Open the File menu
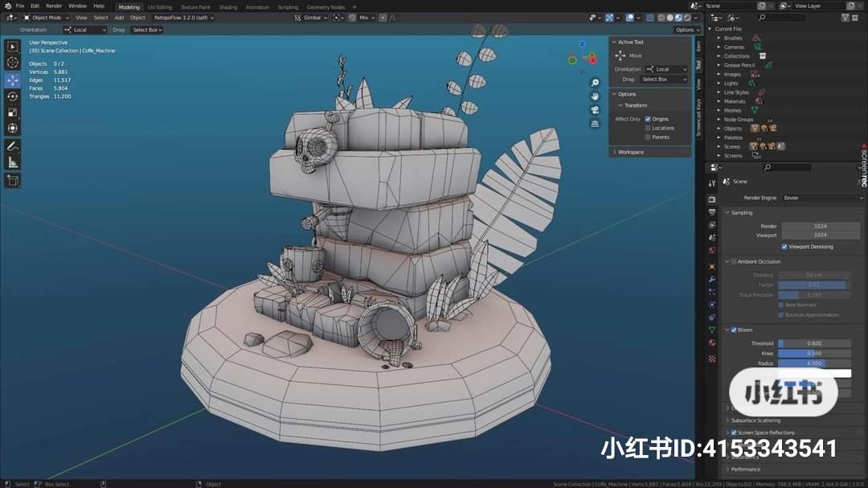This screenshot has width=868, height=488. (x=20, y=6)
